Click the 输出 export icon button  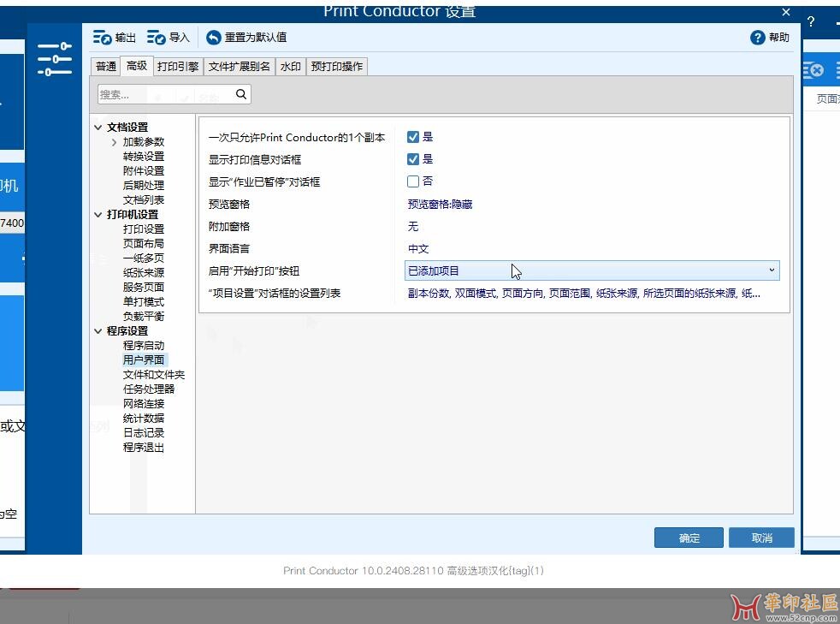114,38
